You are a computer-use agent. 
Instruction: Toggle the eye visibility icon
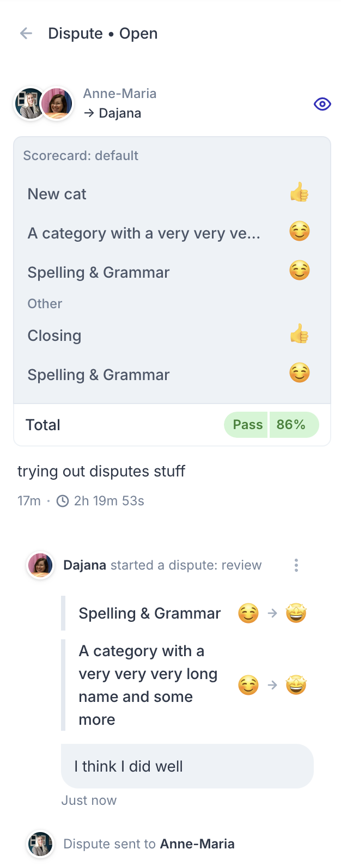coord(322,104)
